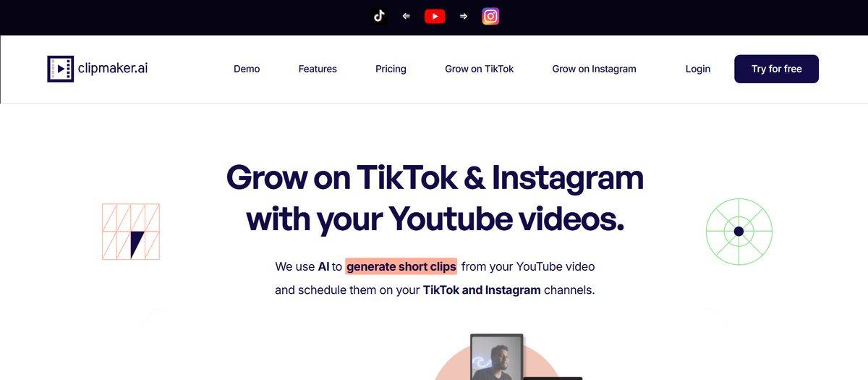Image resolution: width=868 pixels, height=380 pixels.
Task: Click the bold TikTok and Instagram text
Action: click(x=482, y=290)
